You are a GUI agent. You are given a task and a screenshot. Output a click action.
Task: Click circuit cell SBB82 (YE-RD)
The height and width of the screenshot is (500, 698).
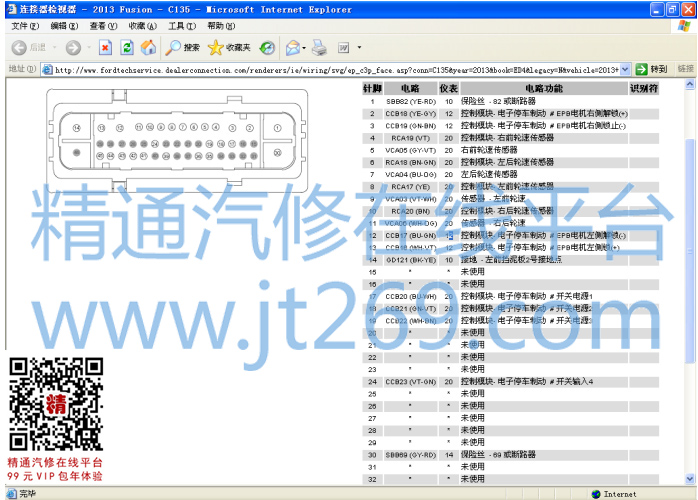(410, 102)
